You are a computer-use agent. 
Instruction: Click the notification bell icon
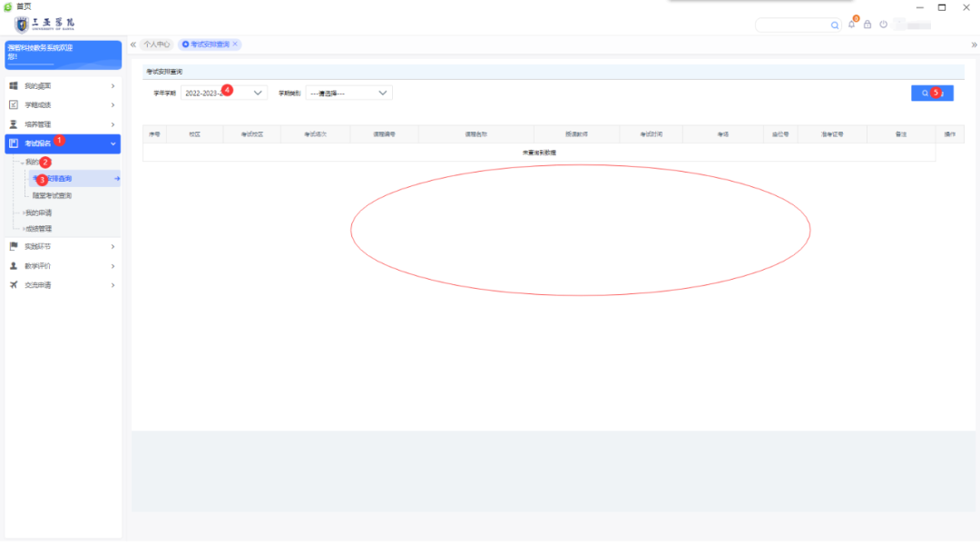click(x=852, y=25)
